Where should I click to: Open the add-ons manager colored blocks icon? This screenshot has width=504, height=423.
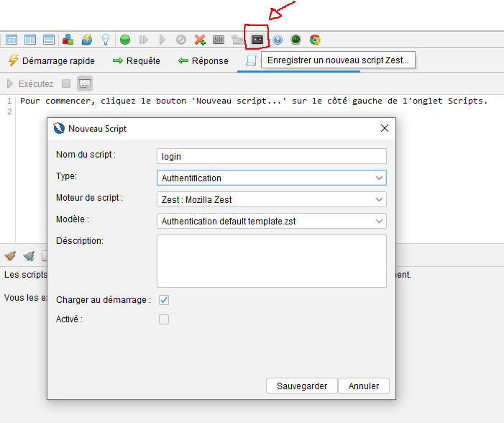tap(68, 40)
